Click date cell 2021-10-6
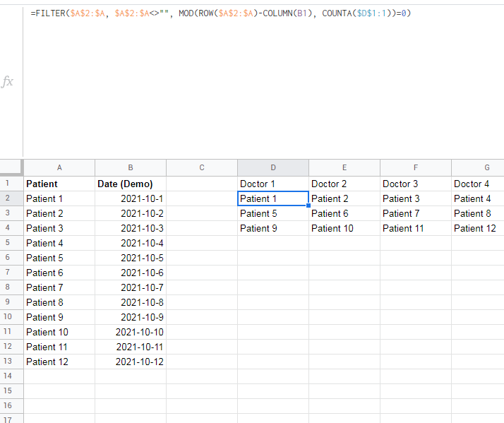 [131, 273]
